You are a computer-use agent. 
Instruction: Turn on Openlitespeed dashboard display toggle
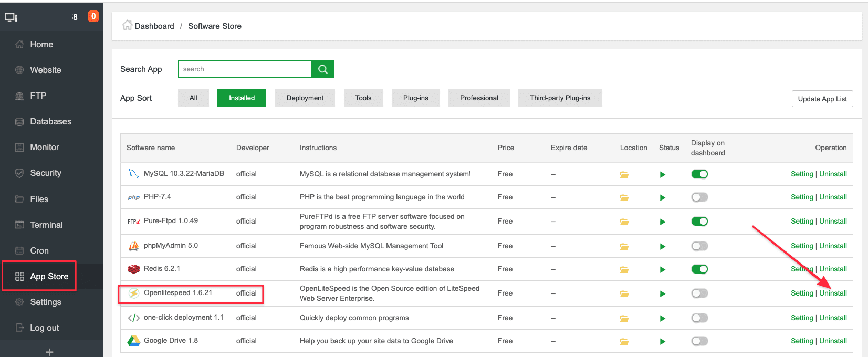[699, 293]
